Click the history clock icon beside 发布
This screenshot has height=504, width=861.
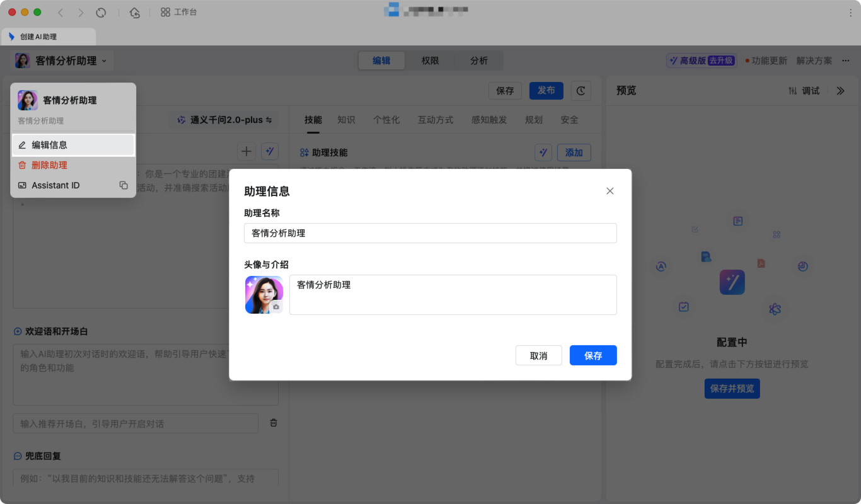click(581, 91)
